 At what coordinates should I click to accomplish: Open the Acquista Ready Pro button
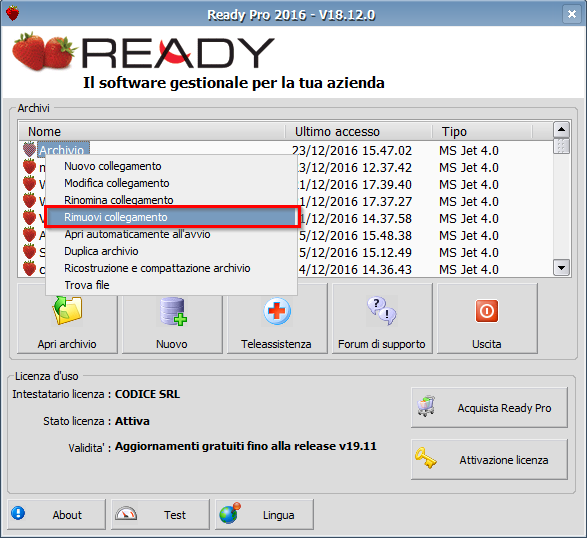point(489,407)
